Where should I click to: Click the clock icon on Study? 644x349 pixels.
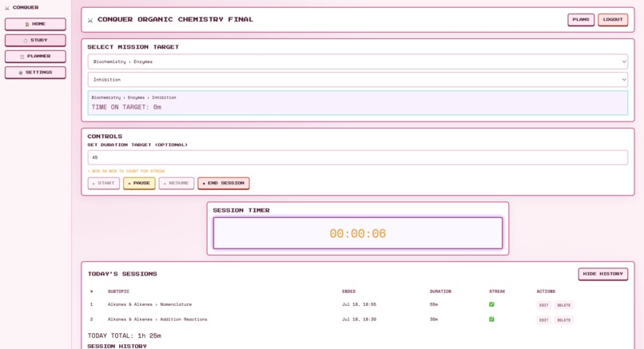(x=26, y=40)
